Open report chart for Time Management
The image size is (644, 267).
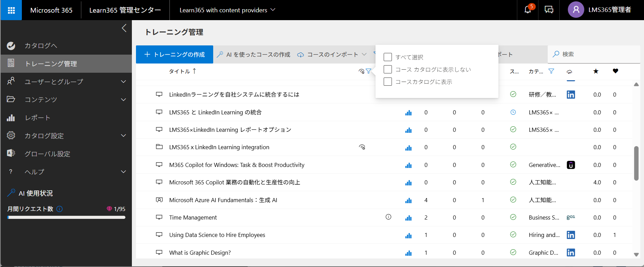pyautogui.click(x=408, y=218)
